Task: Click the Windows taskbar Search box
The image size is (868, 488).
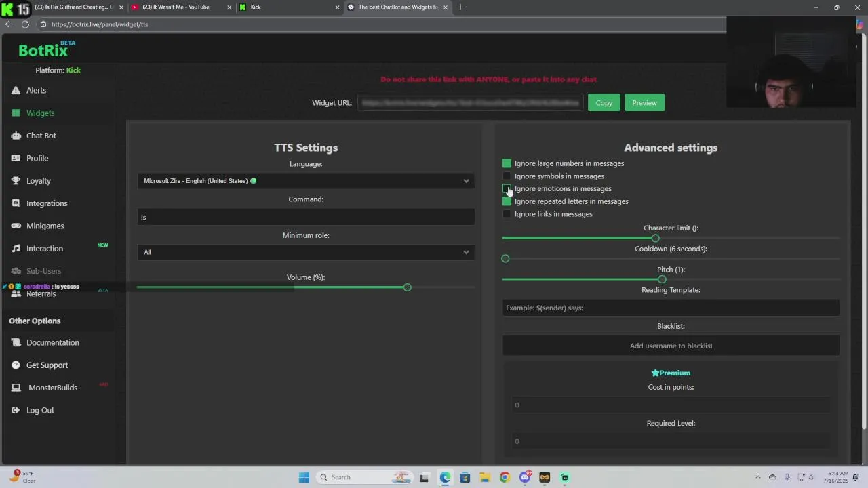Action: tap(363, 477)
